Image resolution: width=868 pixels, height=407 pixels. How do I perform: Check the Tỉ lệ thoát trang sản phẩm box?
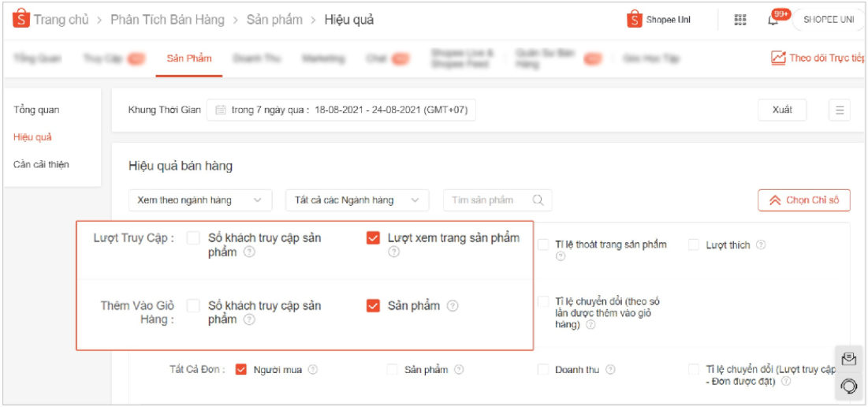pyautogui.click(x=543, y=245)
